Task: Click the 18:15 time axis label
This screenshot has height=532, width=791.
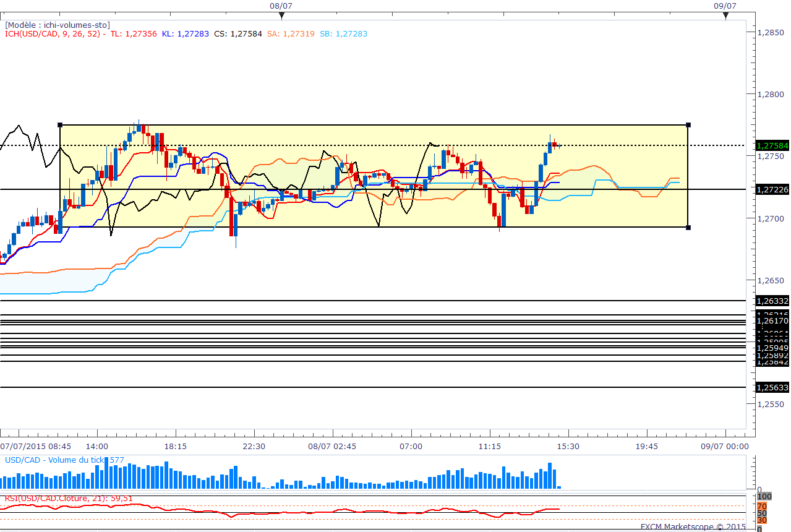Action: coord(176,446)
